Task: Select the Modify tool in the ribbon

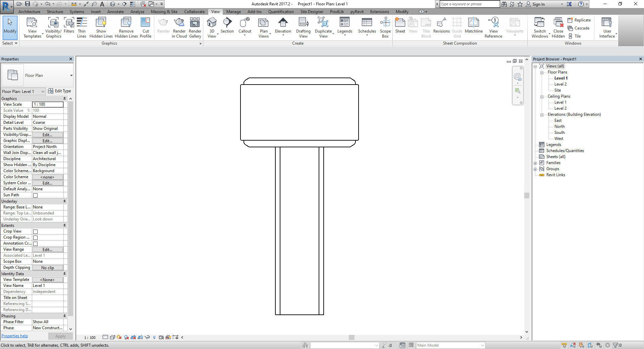Action: (10, 27)
